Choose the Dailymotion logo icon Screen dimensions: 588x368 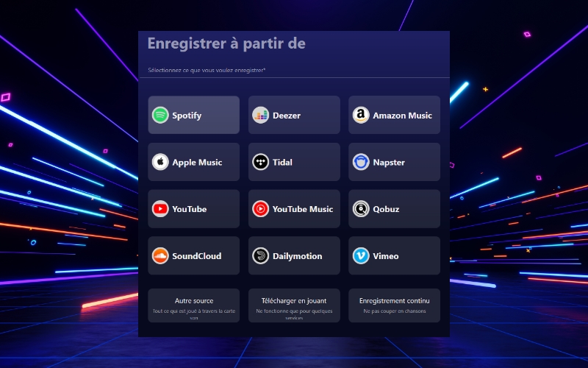(260, 255)
